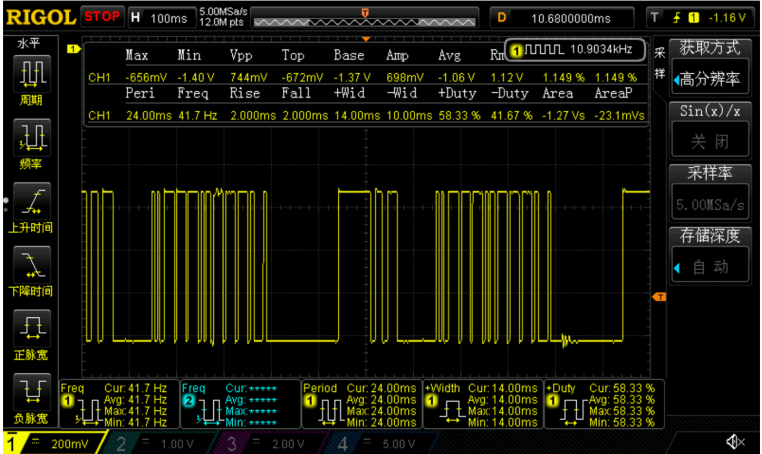Open 存储深度 memory depth selector
The height and width of the screenshot is (454, 762).
[712, 254]
